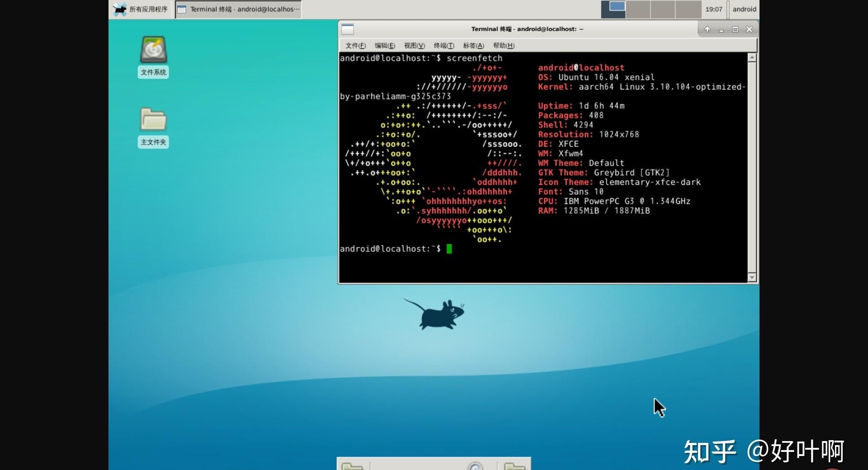Image resolution: width=868 pixels, height=470 pixels.
Task: Switch to the third workspace in the pager
Action: 663,9
